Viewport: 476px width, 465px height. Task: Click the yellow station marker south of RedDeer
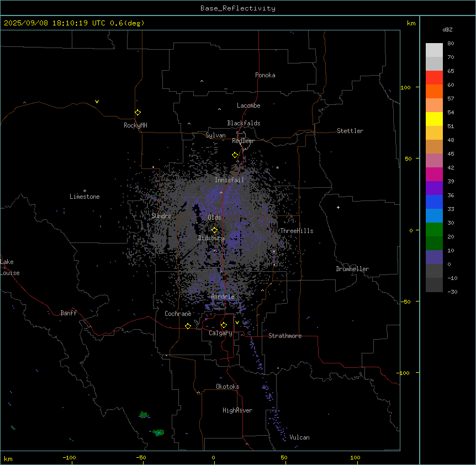pos(235,155)
